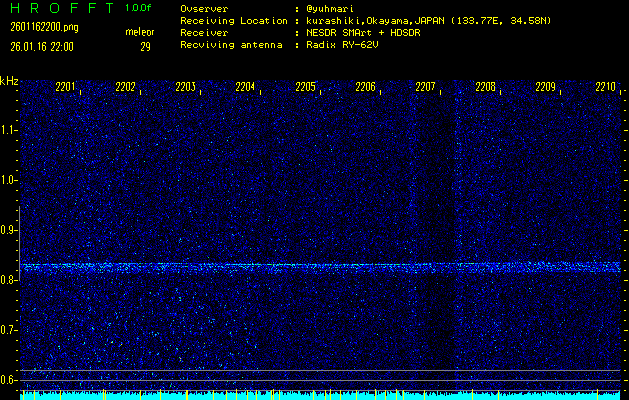Click the meteor count value 29
The width and height of the screenshot is (629, 400).
(x=145, y=45)
